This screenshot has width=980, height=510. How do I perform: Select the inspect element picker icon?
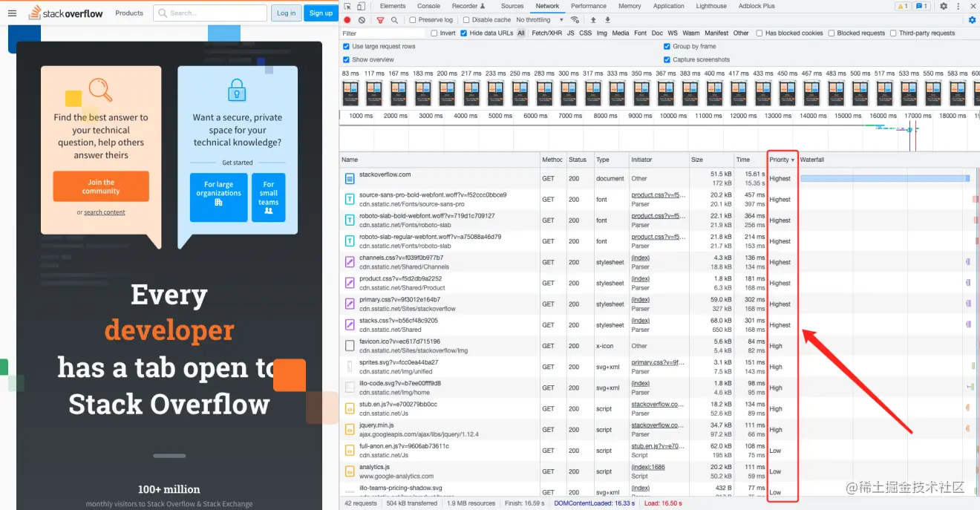click(x=347, y=6)
